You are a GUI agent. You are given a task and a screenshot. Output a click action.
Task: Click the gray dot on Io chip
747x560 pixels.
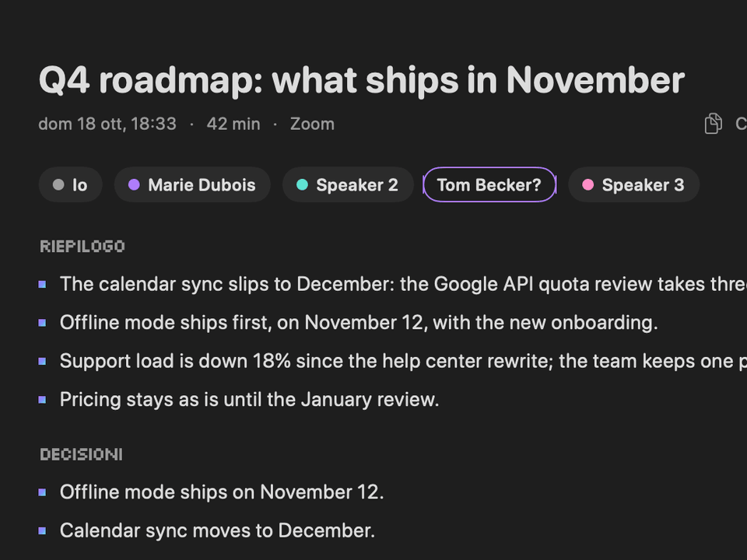(x=58, y=185)
